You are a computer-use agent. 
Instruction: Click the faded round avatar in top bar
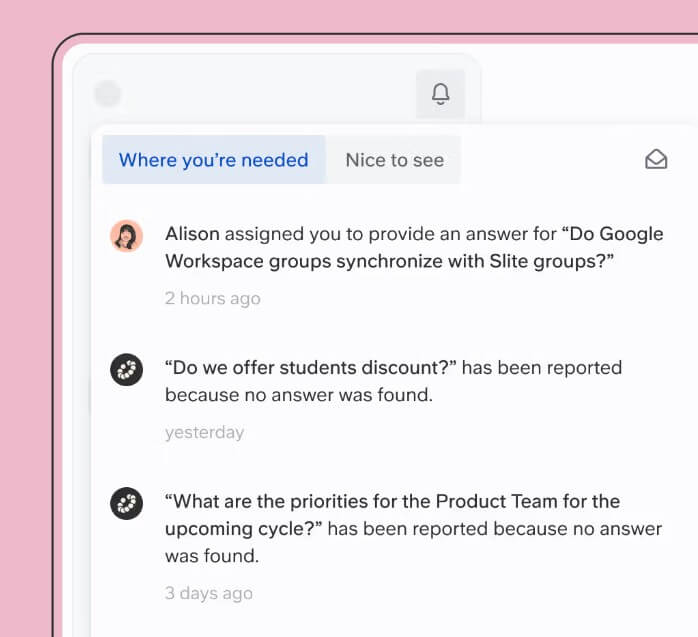pyautogui.click(x=108, y=93)
